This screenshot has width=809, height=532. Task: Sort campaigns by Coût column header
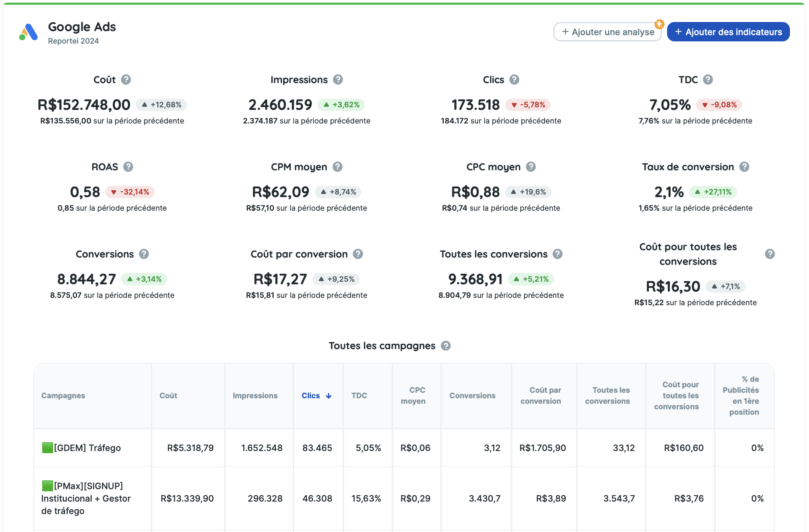point(168,396)
